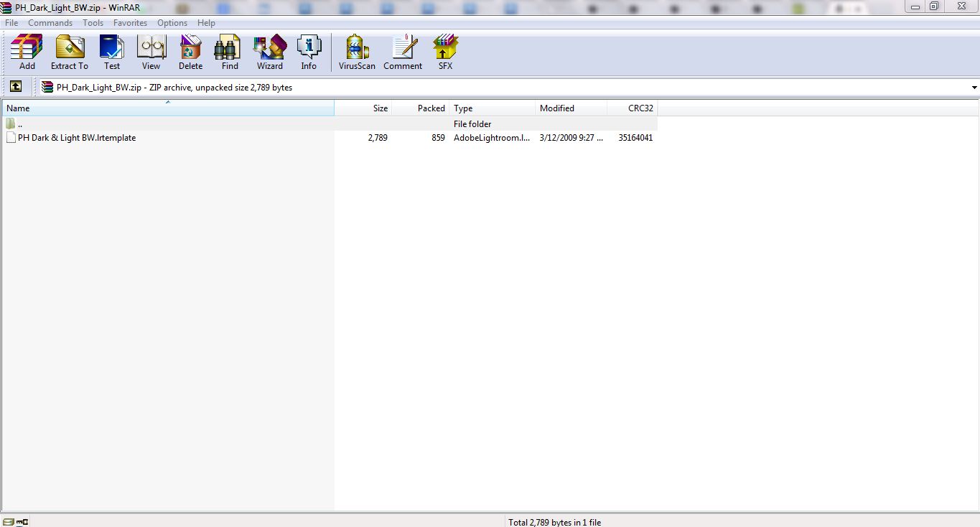Viewport: 980px width, 527px height.
Task: Click status text "Total 2,789 bytes in 1 file"
Action: 554,522
